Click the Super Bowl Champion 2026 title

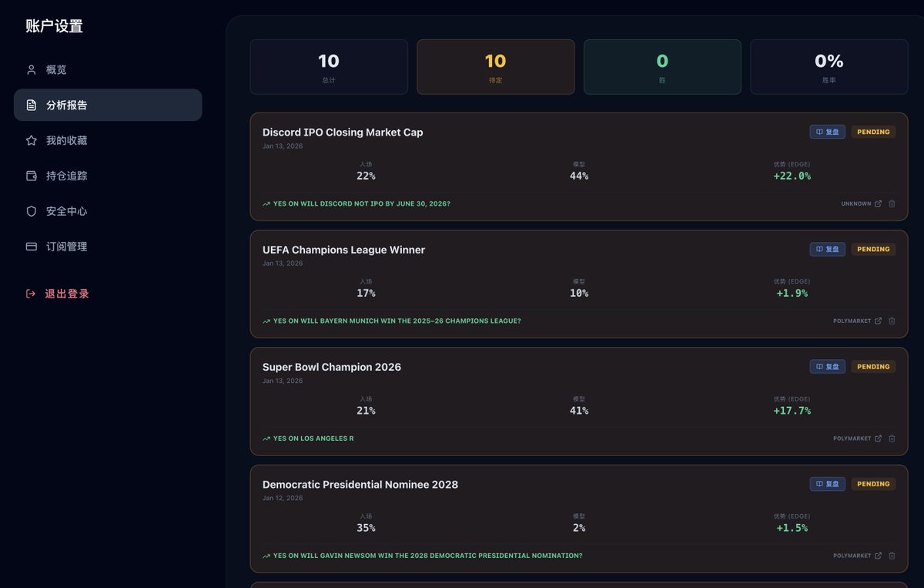click(332, 367)
